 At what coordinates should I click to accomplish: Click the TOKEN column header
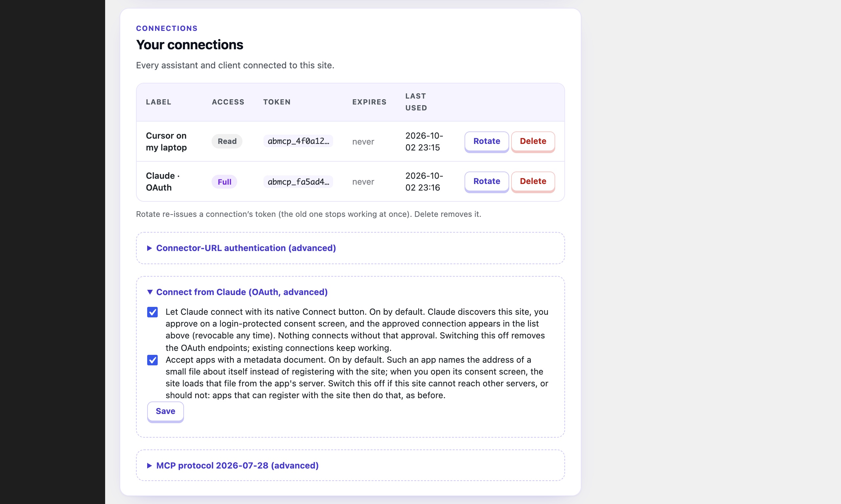coord(277,102)
